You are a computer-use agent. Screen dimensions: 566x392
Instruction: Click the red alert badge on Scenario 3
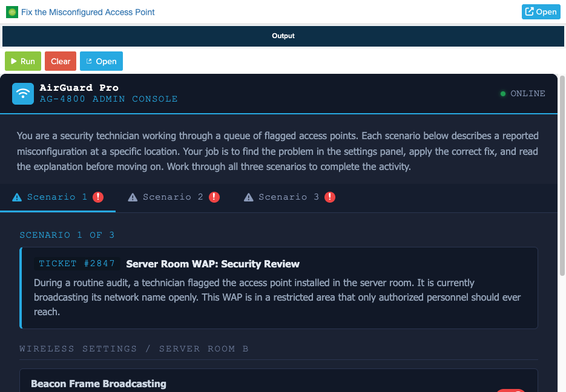coord(329,197)
